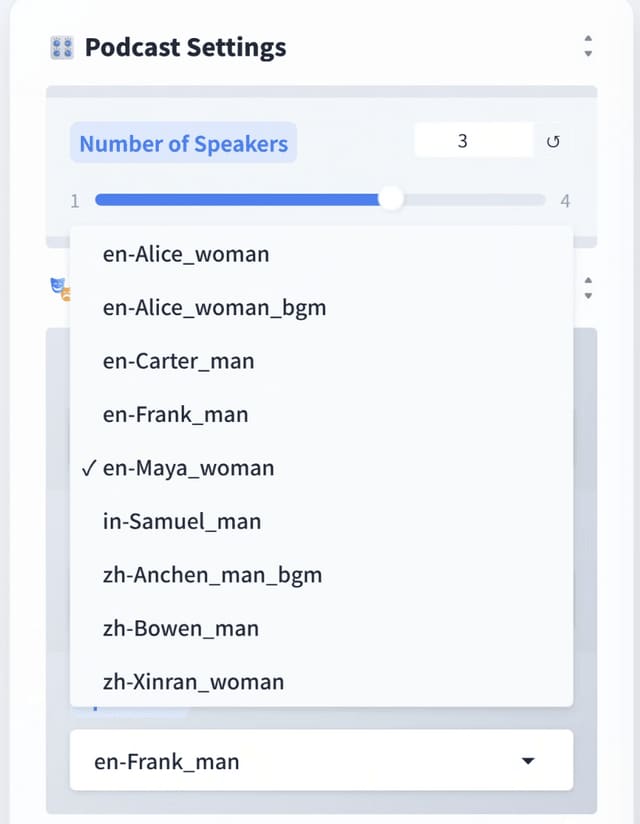Choose en-Frank_man in the open voice list

tap(175, 414)
